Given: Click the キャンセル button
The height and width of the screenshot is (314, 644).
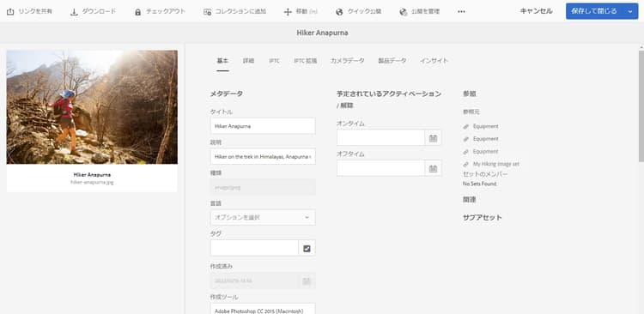Looking at the screenshot, I should coord(536,11).
